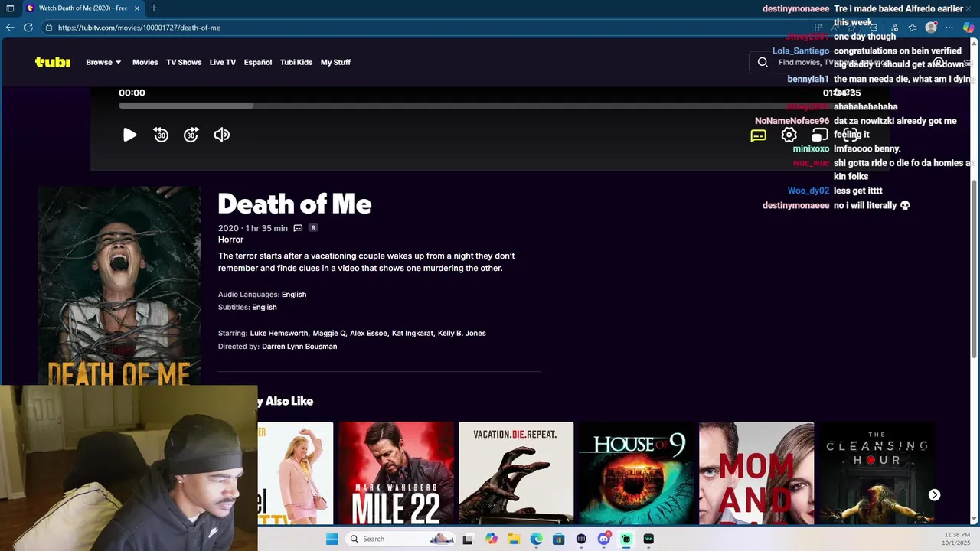Open Microsoft Store from the taskbar
The height and width of the screenshot is (551, 980).
click(559, 539)
